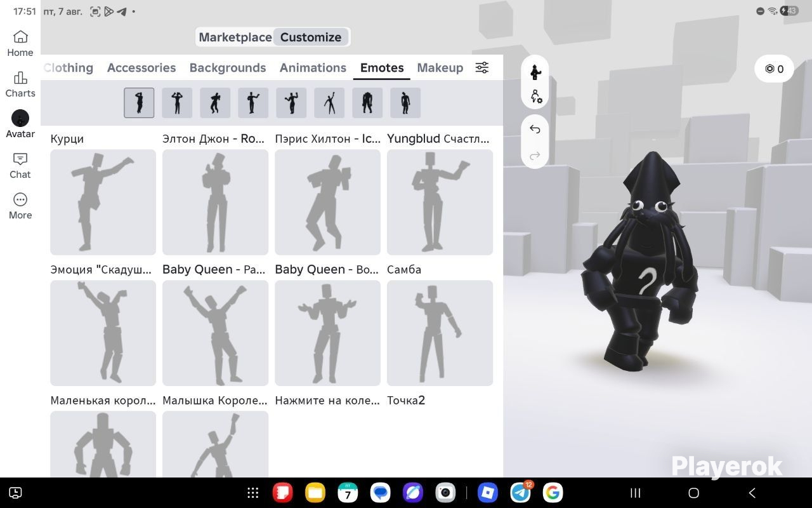Choose the Baby Queen - Pa... emote thumbnail

coord(215,333)
